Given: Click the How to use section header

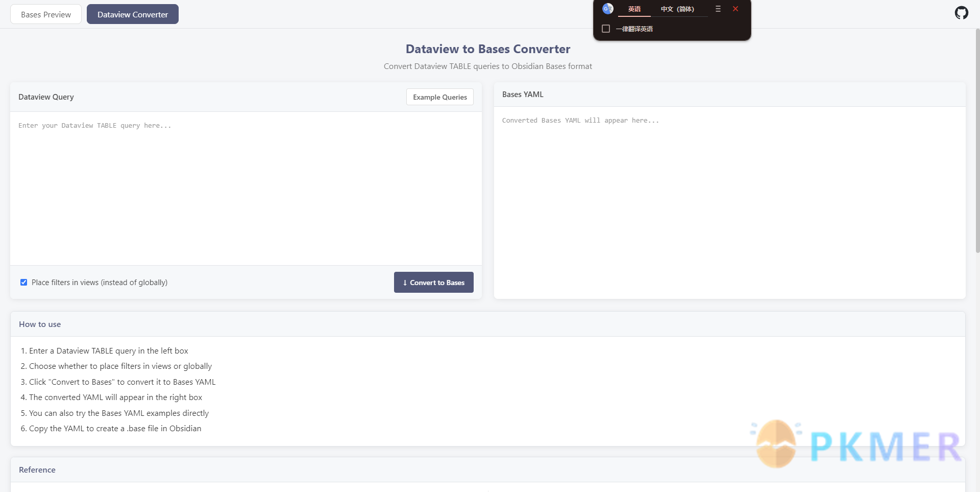Looking at the screenshot, I should pyautogui.click(x=40, y=324).
